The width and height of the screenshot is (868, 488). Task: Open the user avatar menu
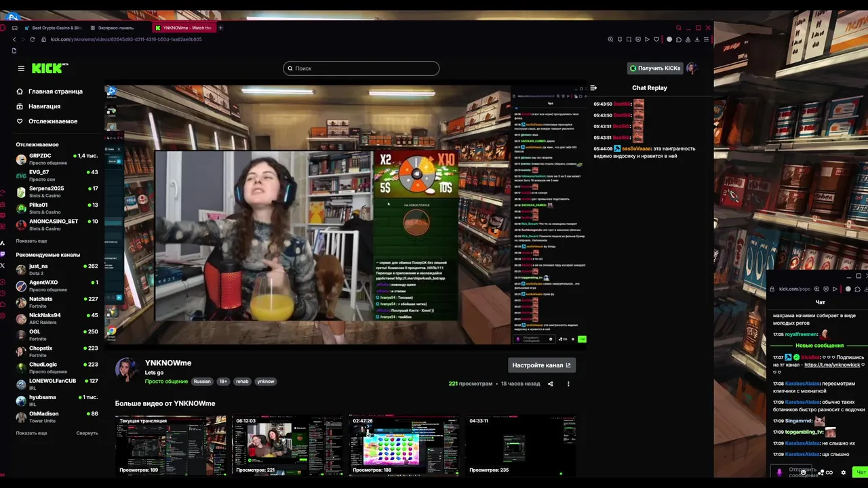coord(692,68)
